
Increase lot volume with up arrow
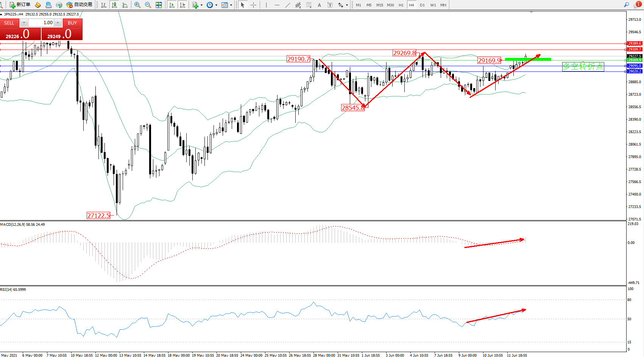click(58, 23)
